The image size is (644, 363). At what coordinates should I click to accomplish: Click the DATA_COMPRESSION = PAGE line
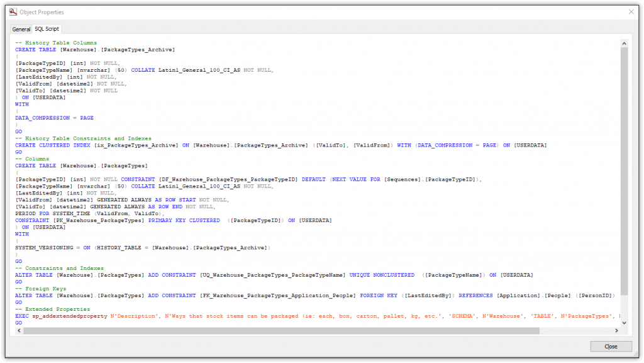tap(53, 117)
